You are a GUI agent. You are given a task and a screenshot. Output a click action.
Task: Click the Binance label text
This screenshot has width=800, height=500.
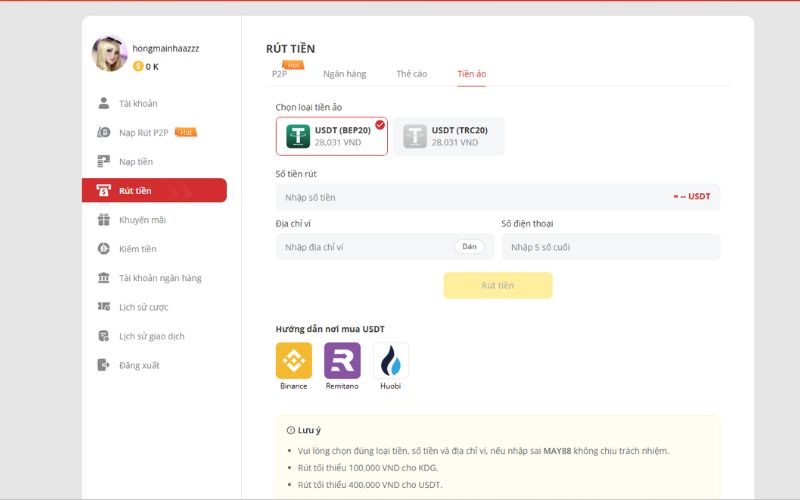pos(294,386)
